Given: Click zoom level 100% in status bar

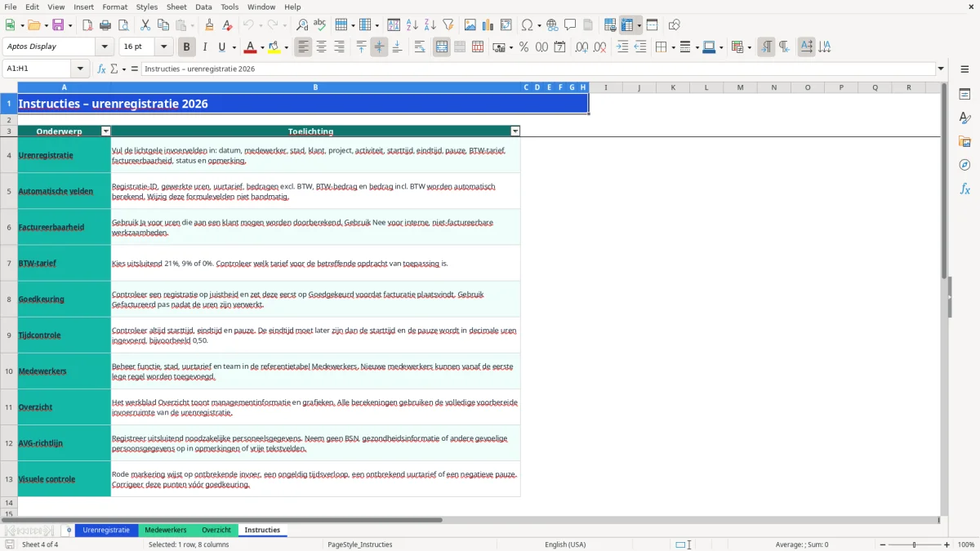Looking at the screenshot, I should [966, 544].
